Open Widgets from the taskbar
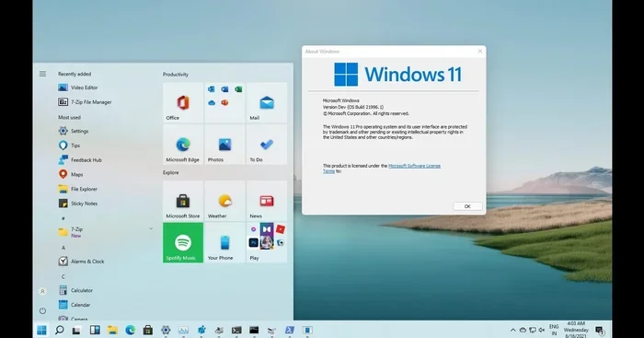644x338 pixels. tap(95, 330)
